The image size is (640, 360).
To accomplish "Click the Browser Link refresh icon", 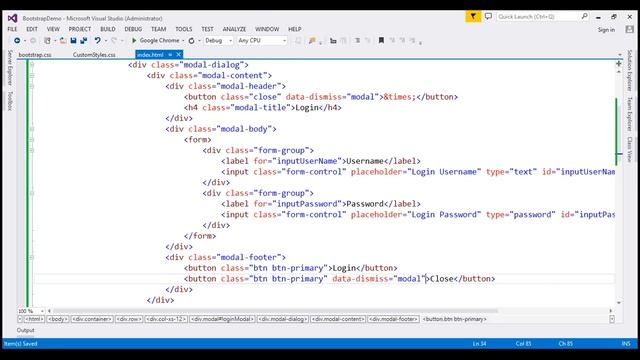I will 191,40.
